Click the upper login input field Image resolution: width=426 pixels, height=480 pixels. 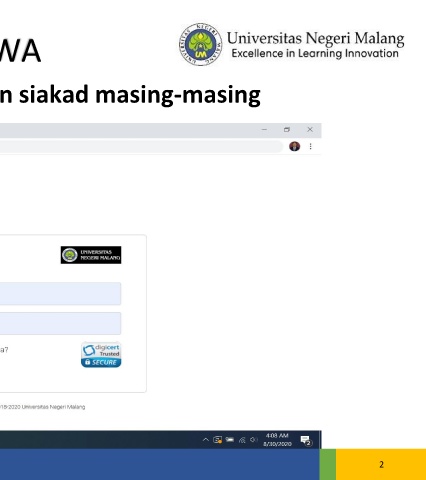pos(60,294)
